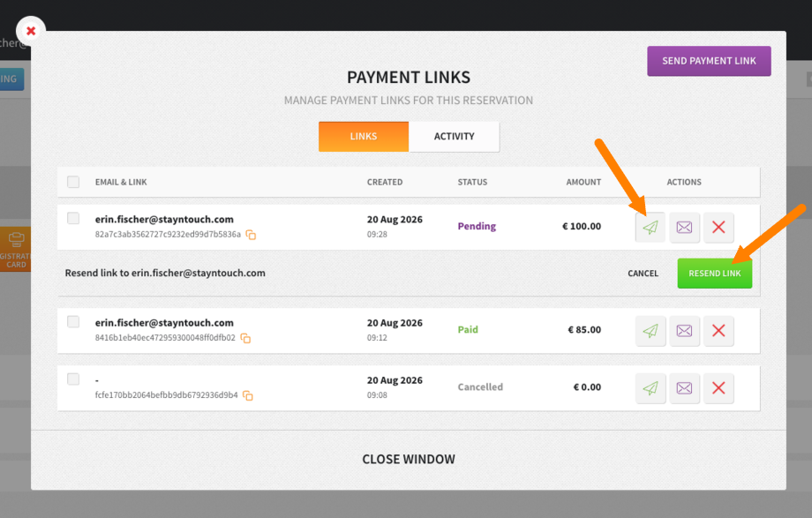Screen dimensions: 812x518
Task: Tick the select-all checkbox in the header
Action: [x=73, y=182]
